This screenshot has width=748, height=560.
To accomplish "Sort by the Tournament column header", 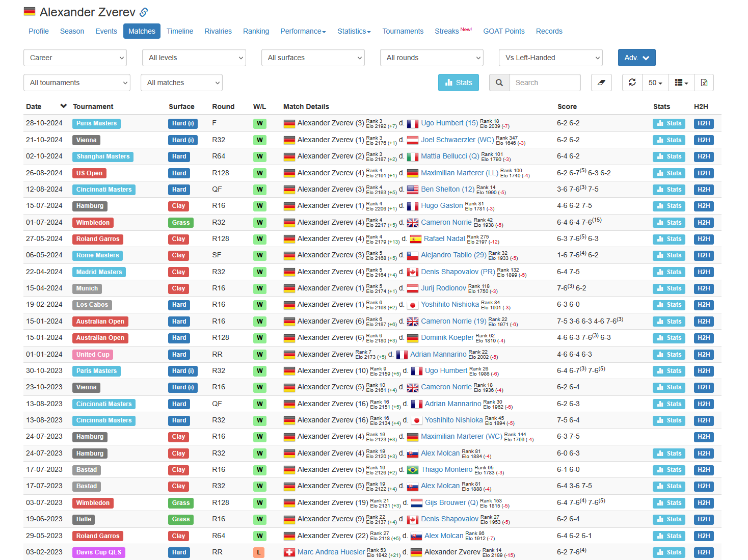I will point(93,106).
